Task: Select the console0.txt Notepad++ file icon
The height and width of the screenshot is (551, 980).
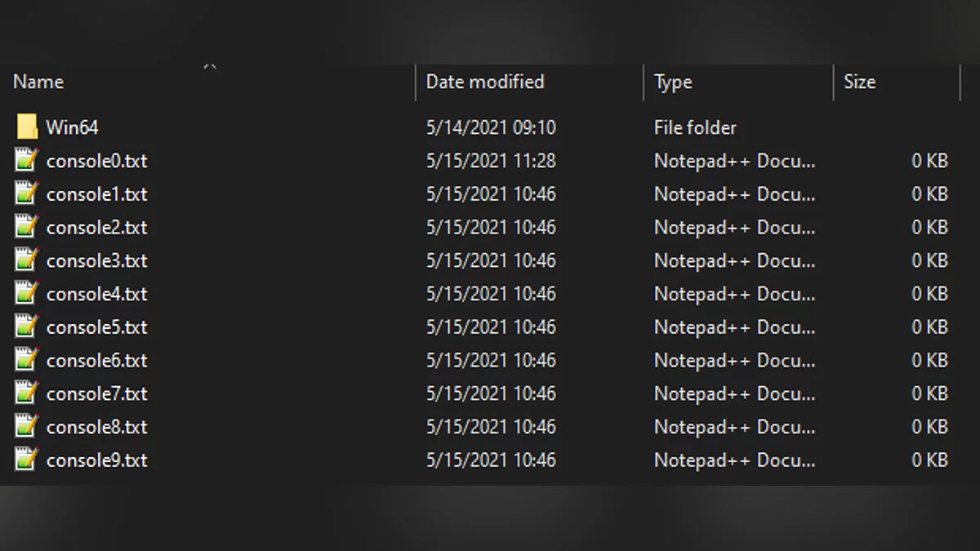Action: click(x=27, y=161)
